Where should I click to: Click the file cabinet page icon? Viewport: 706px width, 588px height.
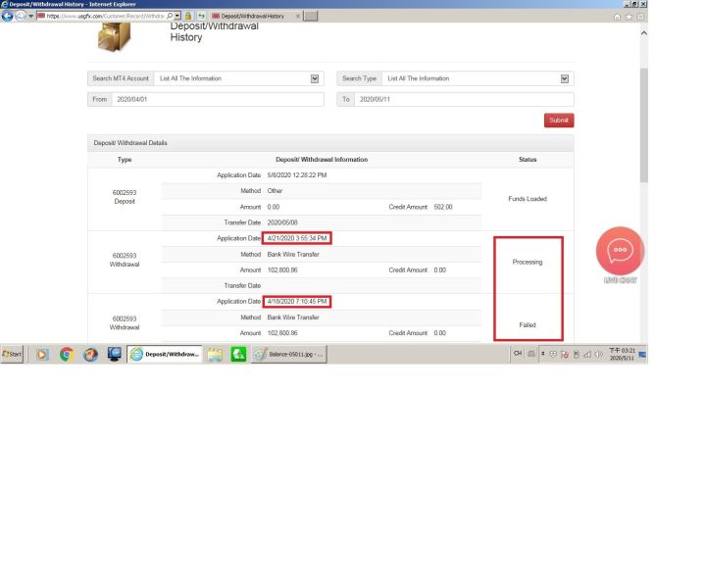[114, 37]
